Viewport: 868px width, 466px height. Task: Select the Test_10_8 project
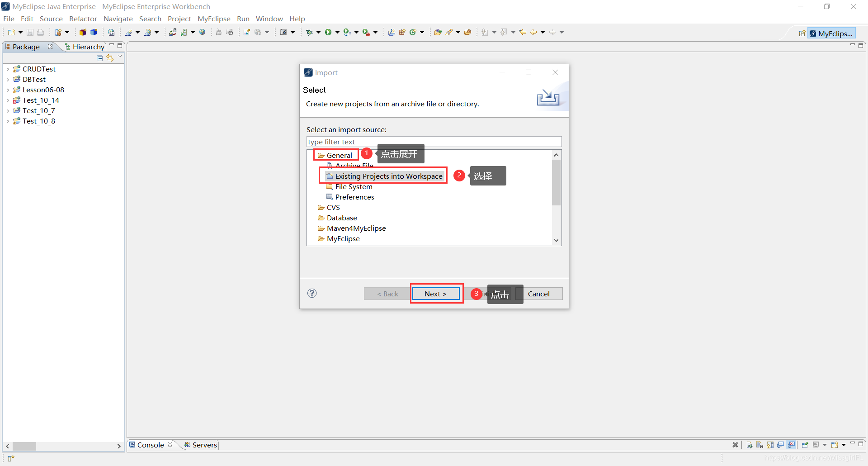point(34,121)
